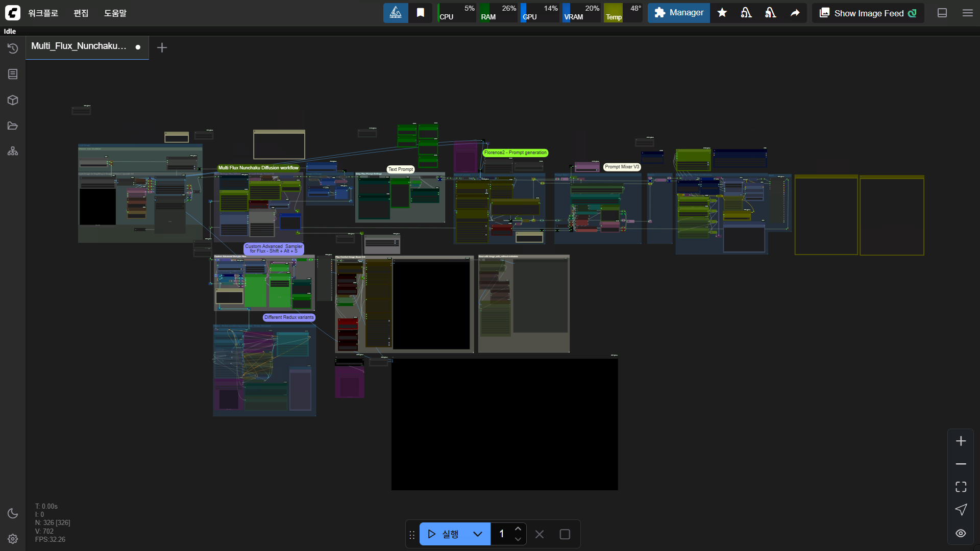The image size is (980, 551).
Task: Click the zoom in plus button
Action: 961,441
